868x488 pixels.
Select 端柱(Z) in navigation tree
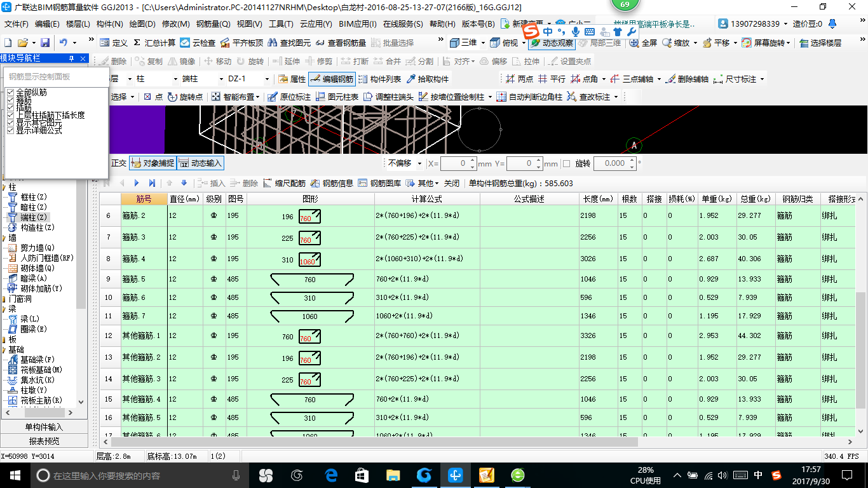coord(33,217)
